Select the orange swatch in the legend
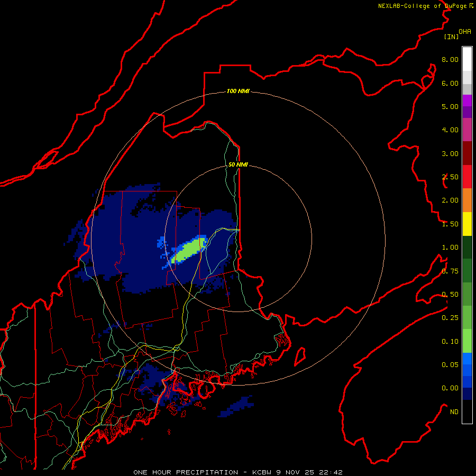 467,200
